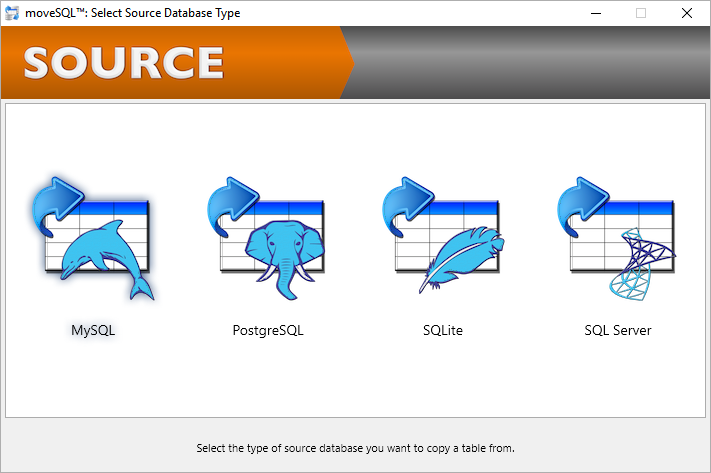Minimize the moveSQL window
Image resolution: width=711 pixels, height=473 pixels.
[596, 13]
